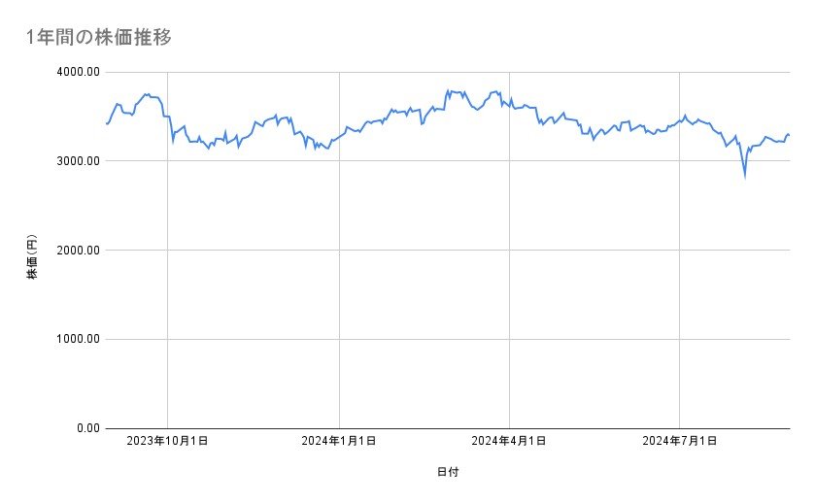Click the rightmost end of the blue price line
This screenshot has height=504, width=815.
click(x=789, y=135)
